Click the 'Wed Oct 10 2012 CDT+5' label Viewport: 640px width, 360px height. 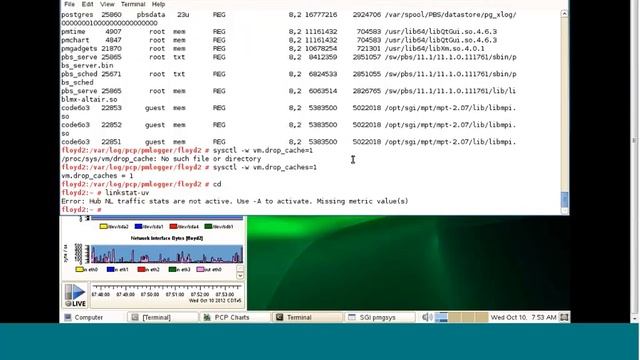(215, 301)
